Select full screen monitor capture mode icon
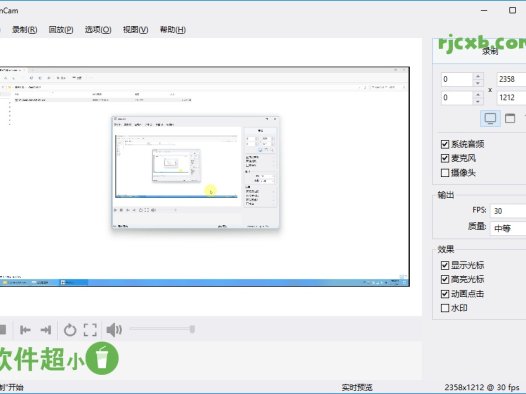 [x=490, y=118]
